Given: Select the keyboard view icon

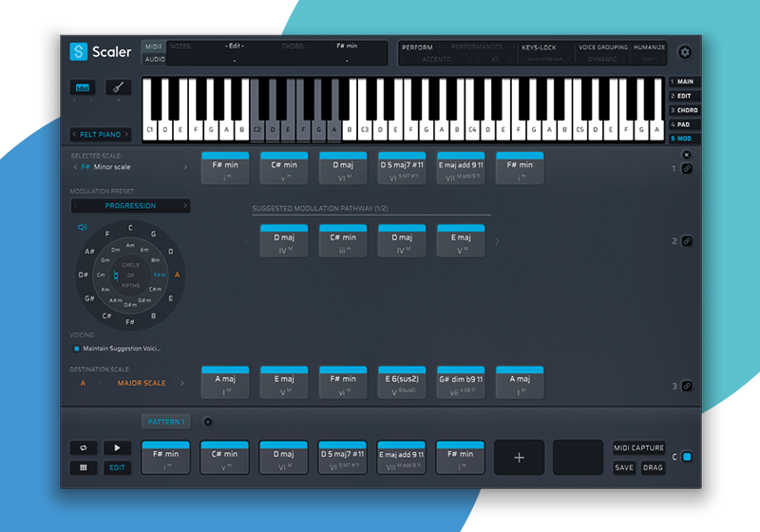Looking at the screenshot, I should click(x=83, y=87).
